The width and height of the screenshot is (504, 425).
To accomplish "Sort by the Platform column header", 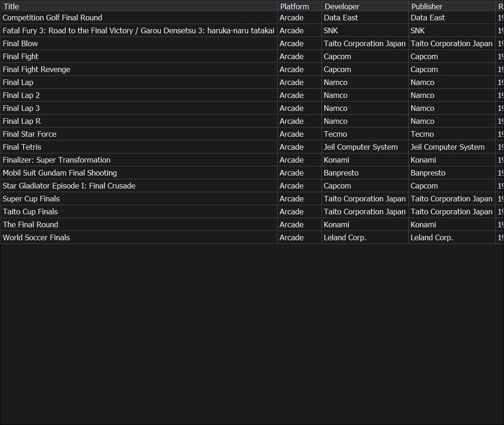I will click(x=299, y=6).
